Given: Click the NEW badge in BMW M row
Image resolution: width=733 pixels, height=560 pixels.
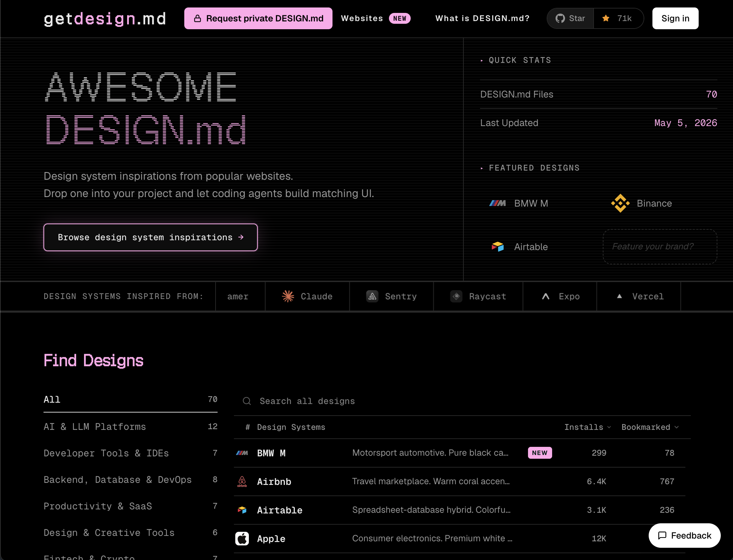Looking at the screenshot, I should 540,453.
